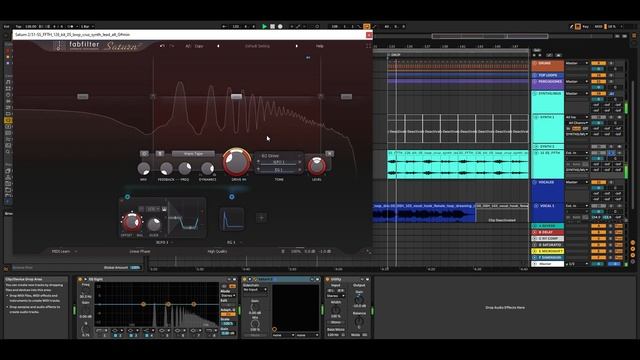Open the Default Setting preset menu
Screen dimensions: 640x360
257,46
